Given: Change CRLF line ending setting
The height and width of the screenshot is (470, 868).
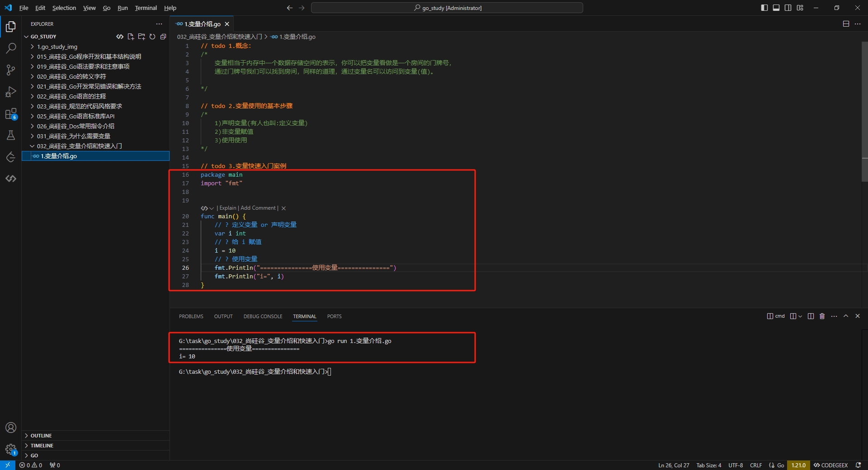Looking at the screenshot, I should (756, 465).
